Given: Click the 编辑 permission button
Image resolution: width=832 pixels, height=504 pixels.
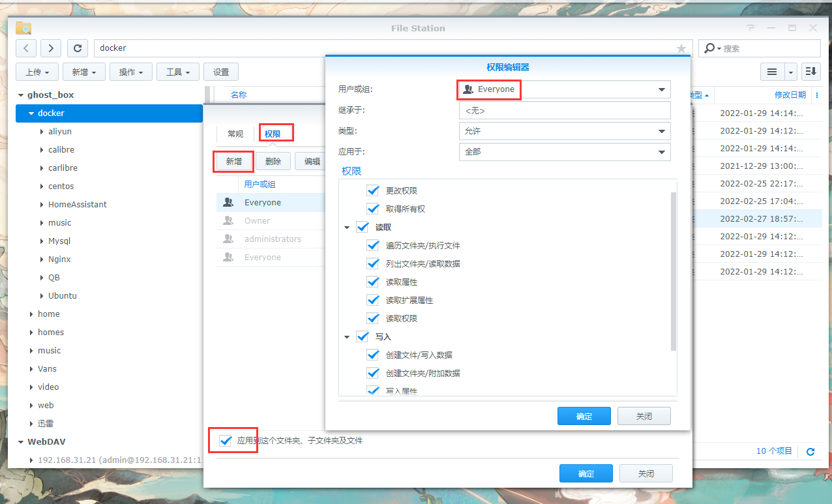Looking at the screenshot, I should coord(312,161).
